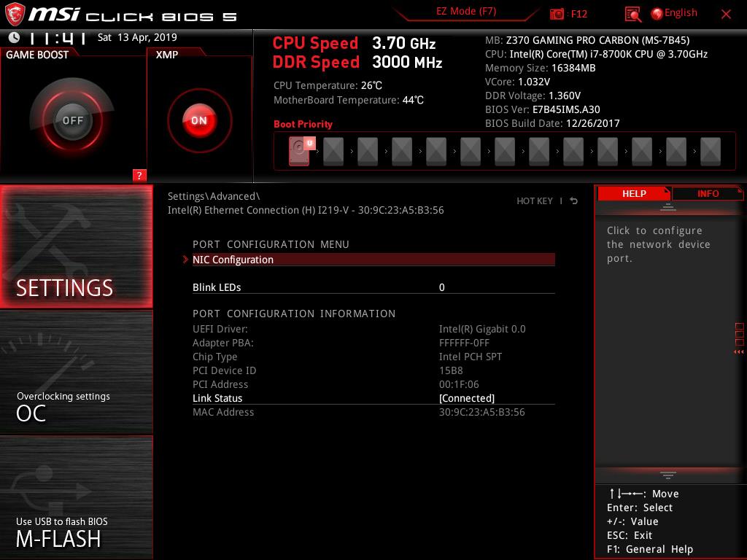Open the Game Boost help question mark
747x560 pixels.
[x=139, y=175]
